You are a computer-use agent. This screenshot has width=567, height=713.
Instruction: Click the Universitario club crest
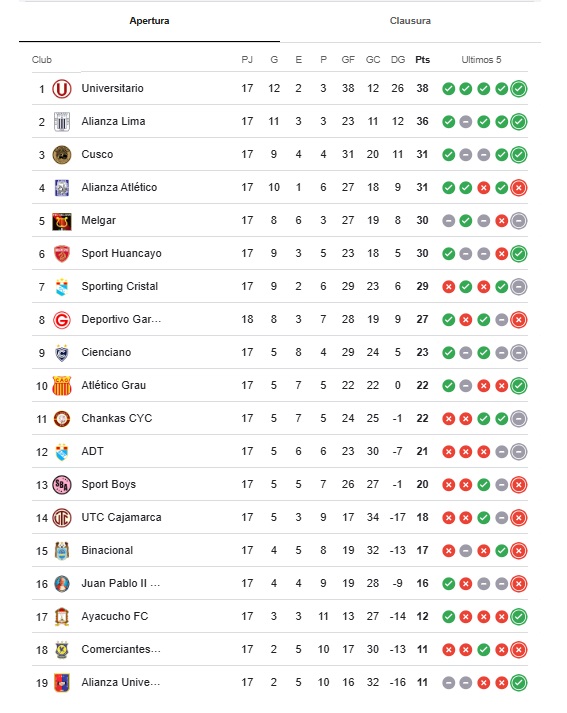pos(62,89)
